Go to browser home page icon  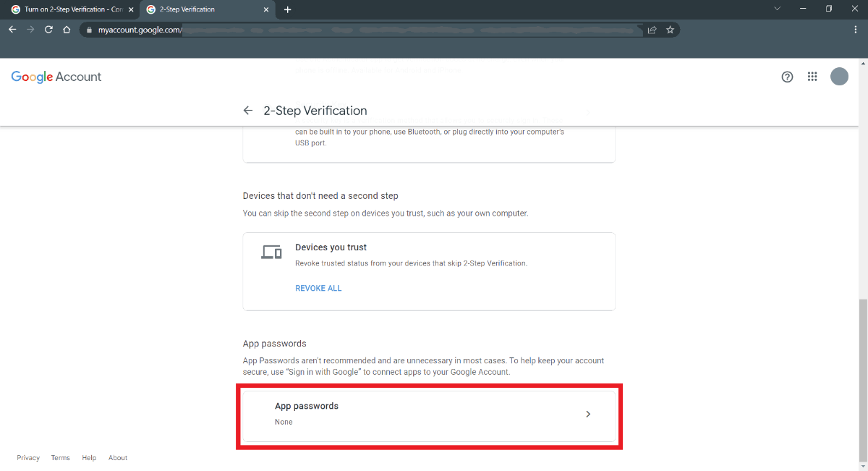(67, 30)
